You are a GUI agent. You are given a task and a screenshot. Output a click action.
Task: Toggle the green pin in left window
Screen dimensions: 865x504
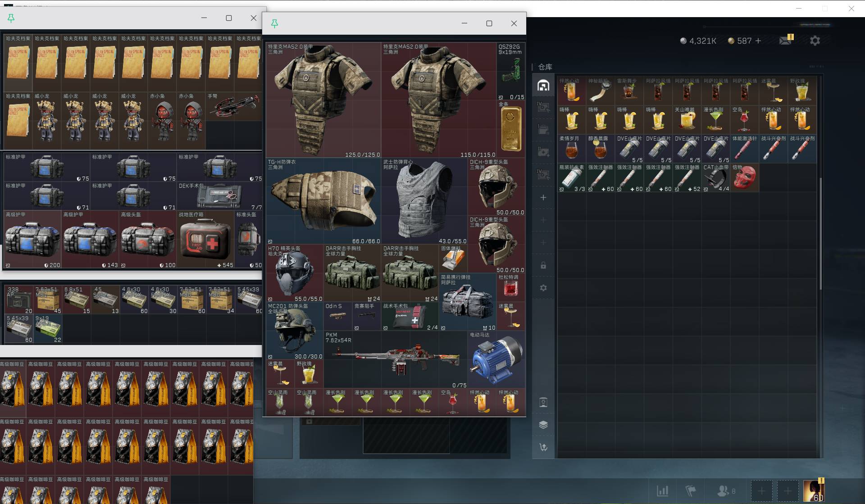pyautogui.click(x=11, y=18)
